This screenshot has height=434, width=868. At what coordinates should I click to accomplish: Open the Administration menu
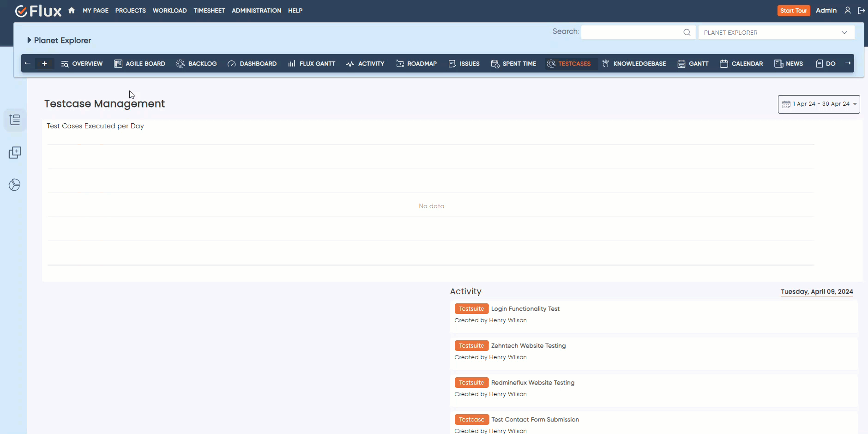tap(256, 11)
